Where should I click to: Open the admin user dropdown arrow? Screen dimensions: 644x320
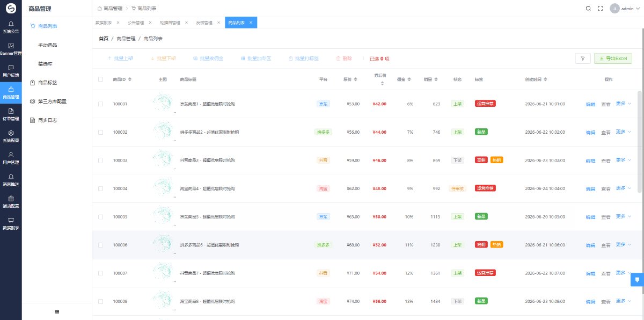pyautogui.click(x=638, y=9)
